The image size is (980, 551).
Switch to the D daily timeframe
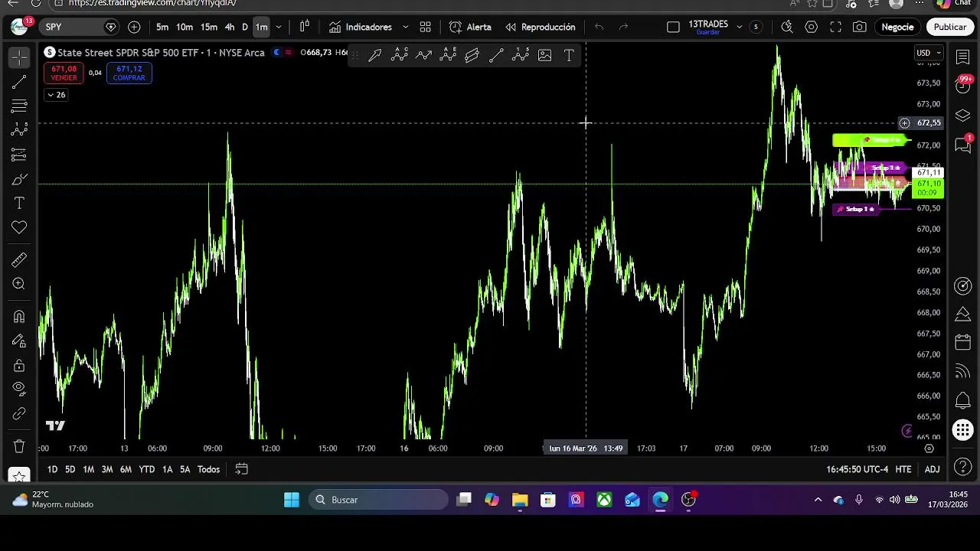tap(245, 27)
